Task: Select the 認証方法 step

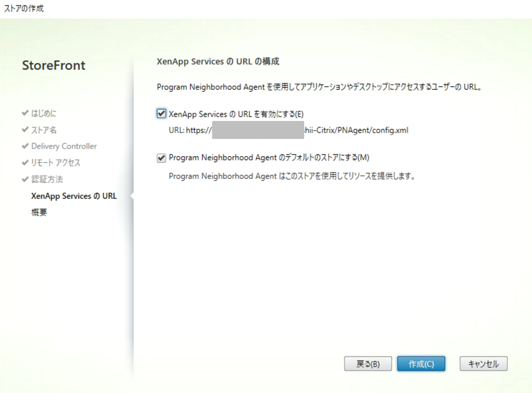Action: tap(47, 179)
